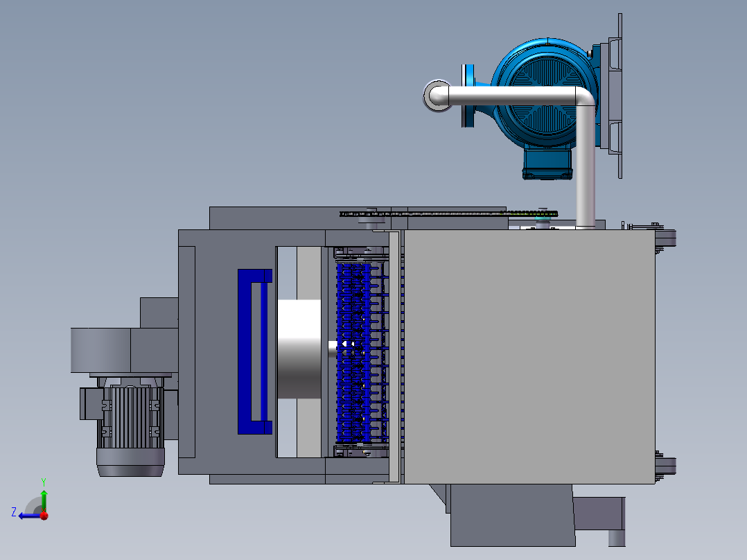Select the finned electric gear motor
The height and width of the screenshot is (560, 747).
click(130, 425)
